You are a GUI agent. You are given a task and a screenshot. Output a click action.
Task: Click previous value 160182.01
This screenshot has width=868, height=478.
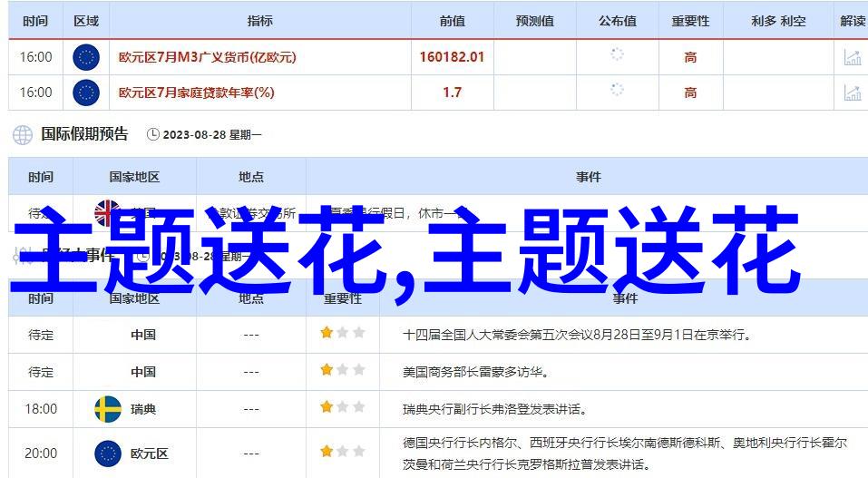coord(452,57)
